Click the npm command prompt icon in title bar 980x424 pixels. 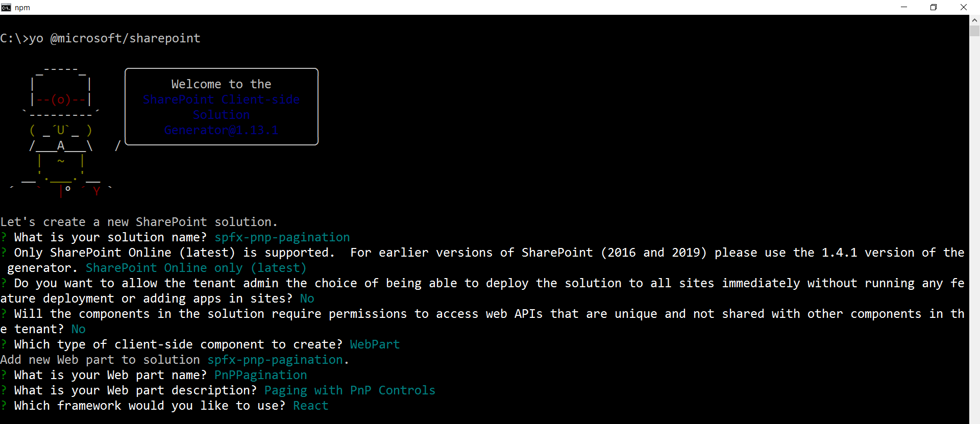click(x=6, y=7)
